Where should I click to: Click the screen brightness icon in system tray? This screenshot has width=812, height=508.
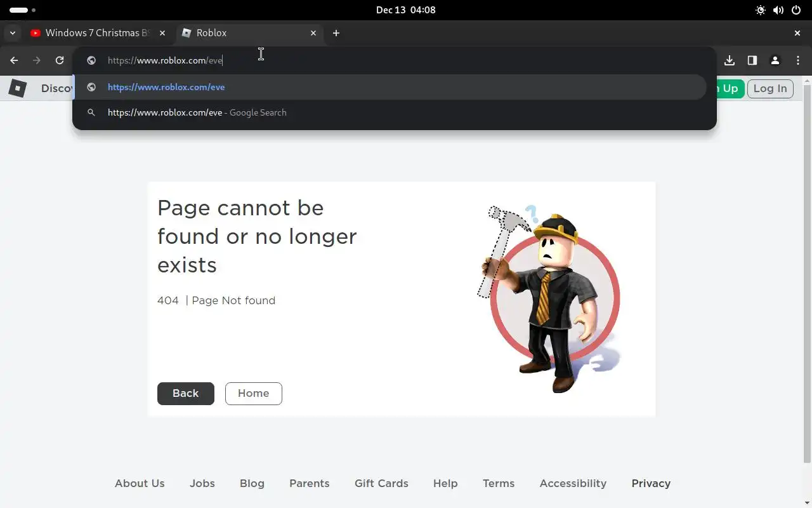(x=761, y=10)
